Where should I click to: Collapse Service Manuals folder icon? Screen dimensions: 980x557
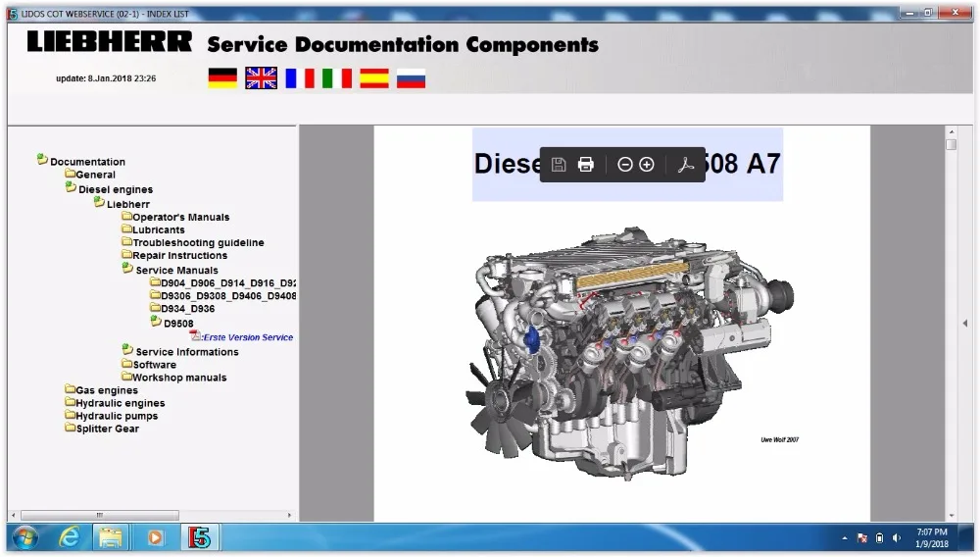[127, 268]
